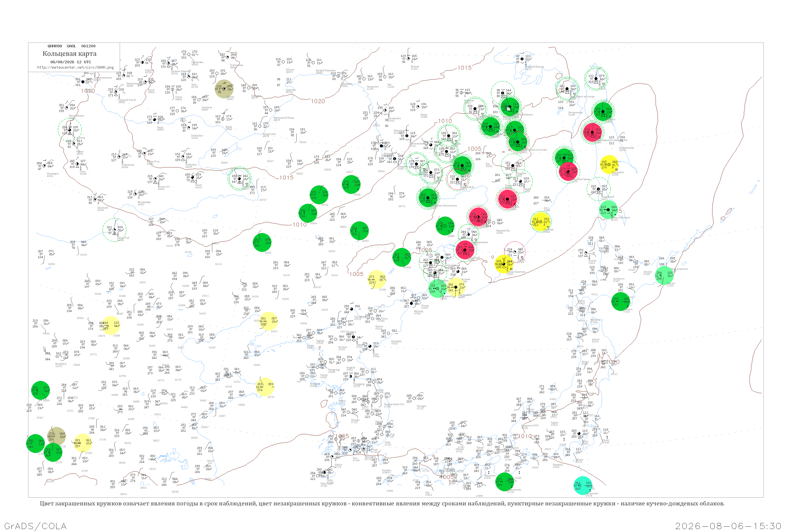Click the "GrADS/COLA" credit text
Viewport: 798px width, 532px height.
[35, 526]
